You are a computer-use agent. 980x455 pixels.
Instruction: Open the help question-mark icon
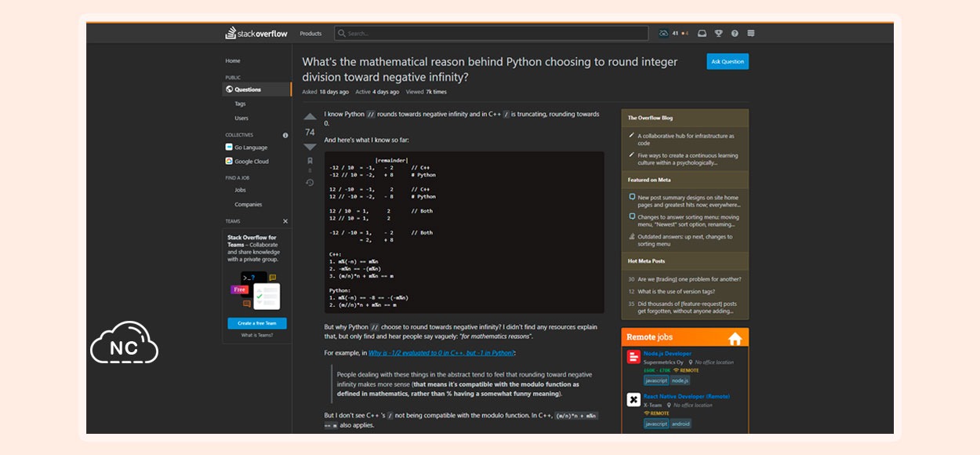(735, 34)
